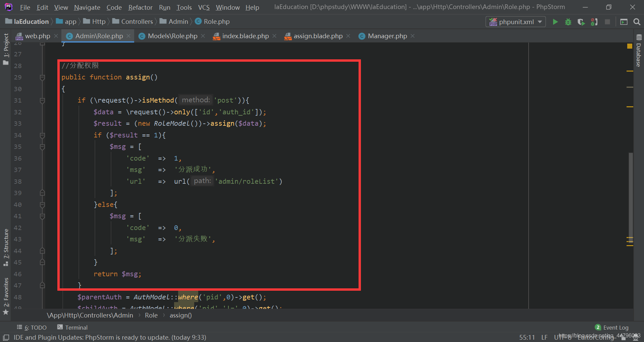Open the Help menu
Screen dimensions: 644x342
(x=252, y=7)
